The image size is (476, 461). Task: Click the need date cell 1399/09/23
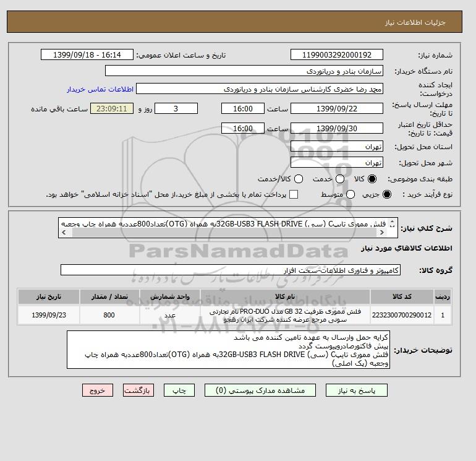[49, 315]
